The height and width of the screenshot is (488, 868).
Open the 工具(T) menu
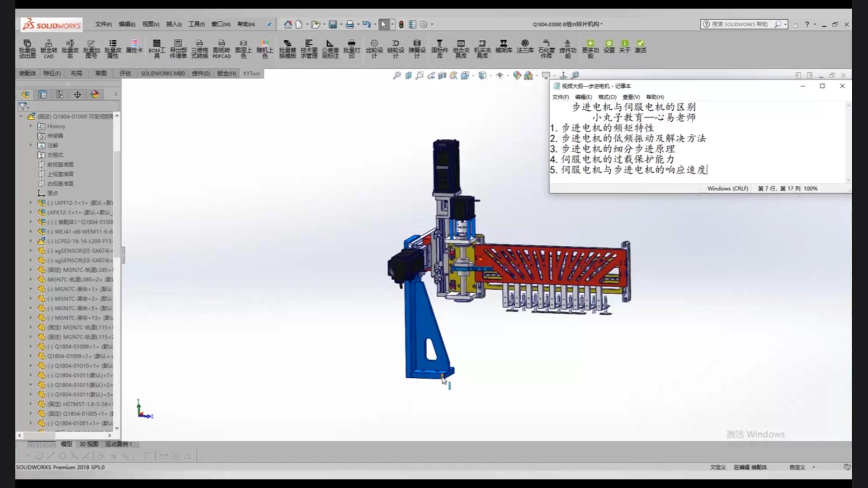tap(196, 24)
